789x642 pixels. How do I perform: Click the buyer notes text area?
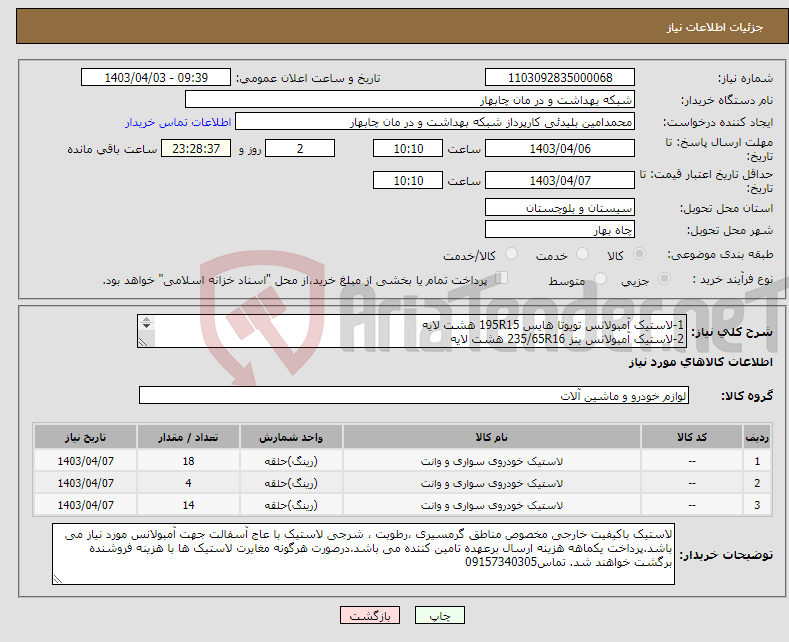point(363,554)
